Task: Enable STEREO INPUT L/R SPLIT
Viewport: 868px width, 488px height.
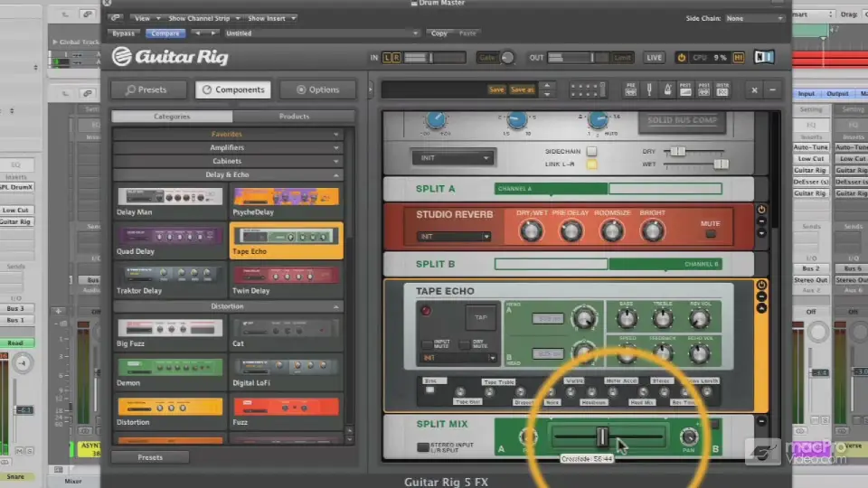Action: click(x=422, y=447)
